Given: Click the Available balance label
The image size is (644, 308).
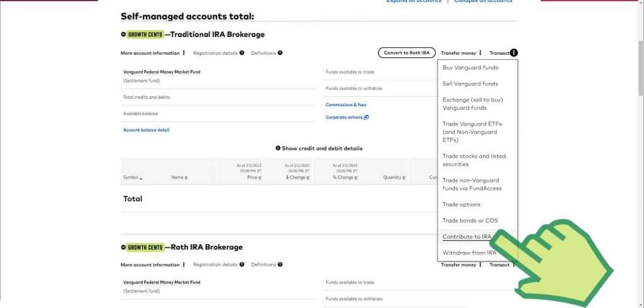Looking at the screenshot, I should pyautogui.click(x=140, y=114).
